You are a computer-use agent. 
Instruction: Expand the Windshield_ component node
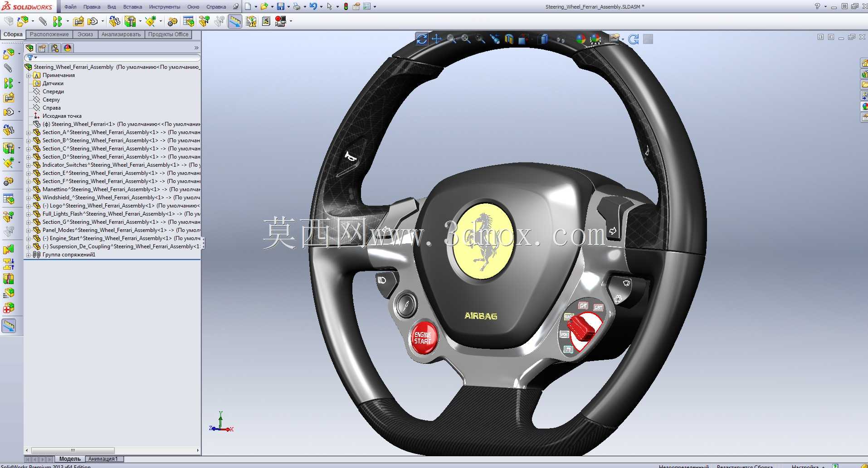tap(29, 198)
